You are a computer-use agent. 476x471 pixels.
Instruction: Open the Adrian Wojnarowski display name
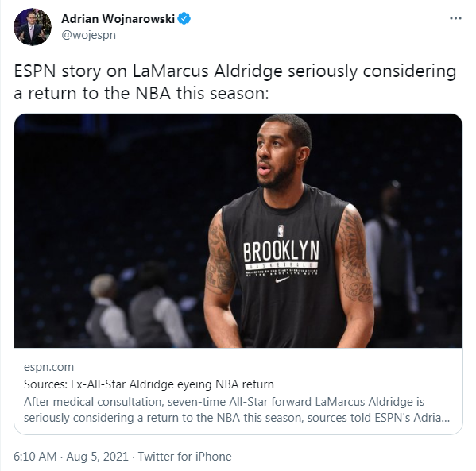(118, 19)
